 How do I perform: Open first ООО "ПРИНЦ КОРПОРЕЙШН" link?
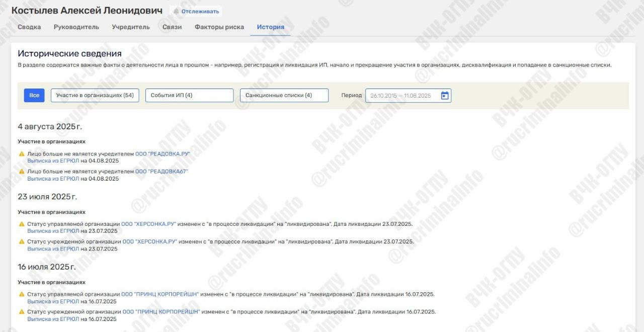[159, 294]
